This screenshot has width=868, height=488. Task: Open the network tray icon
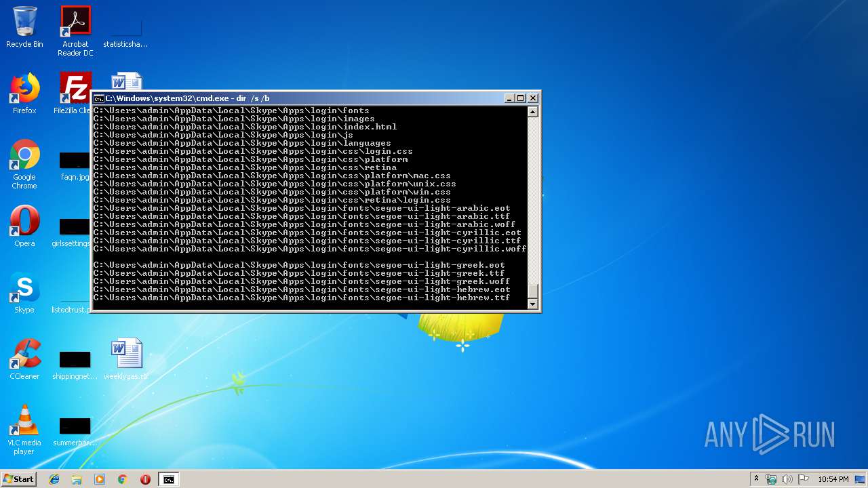pyautogui.click(x=771, y=479)
